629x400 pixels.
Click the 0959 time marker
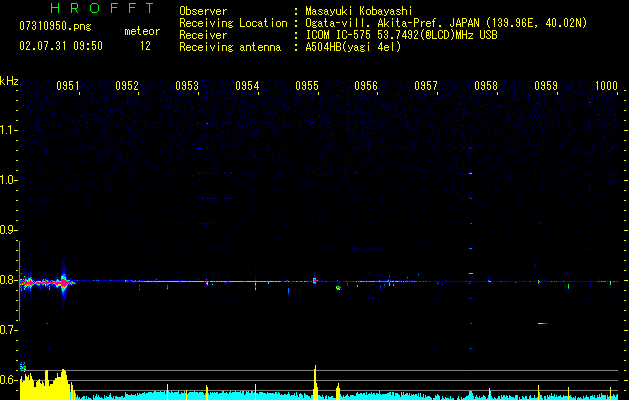[546, 86]
